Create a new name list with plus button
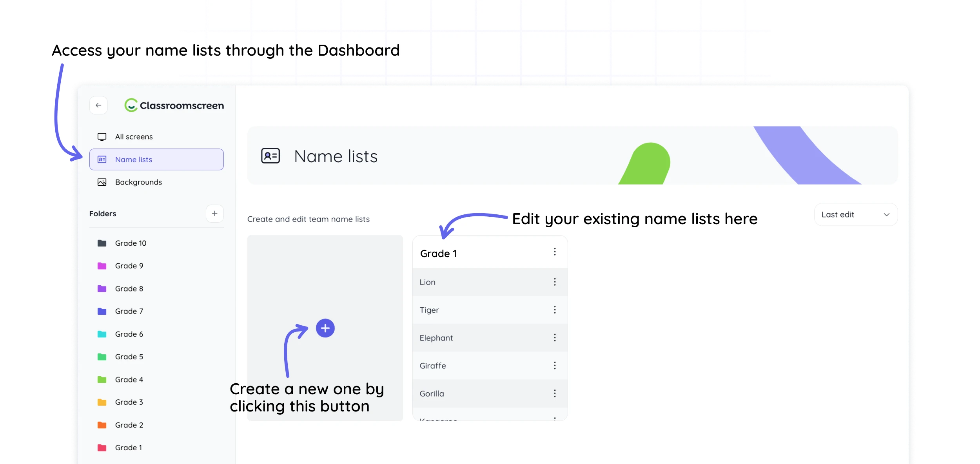This screenshot has width=980, height=464. pos(325,328)
